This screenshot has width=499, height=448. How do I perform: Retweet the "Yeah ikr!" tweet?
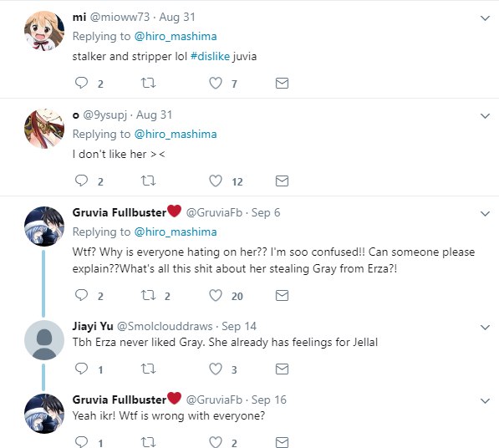coord(148,441)
